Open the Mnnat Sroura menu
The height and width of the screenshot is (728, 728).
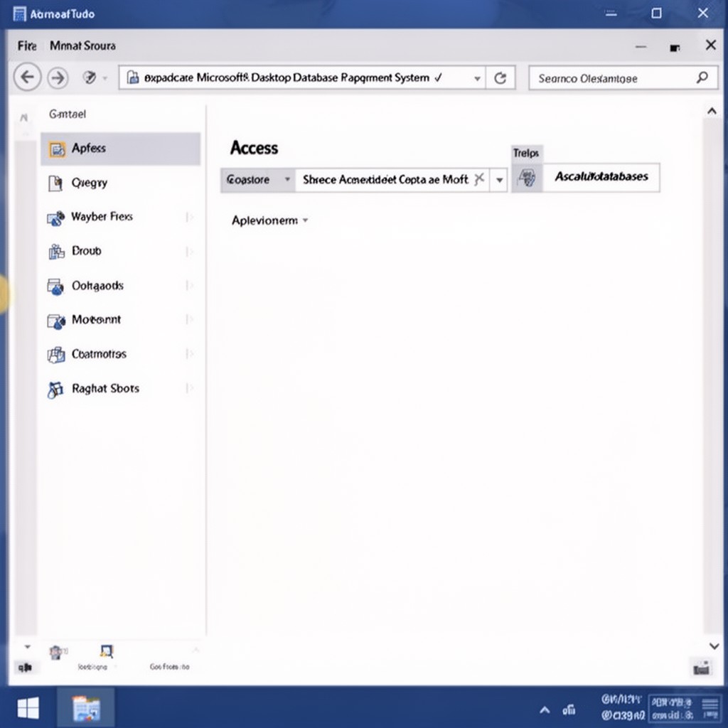[x=82, y=45]
